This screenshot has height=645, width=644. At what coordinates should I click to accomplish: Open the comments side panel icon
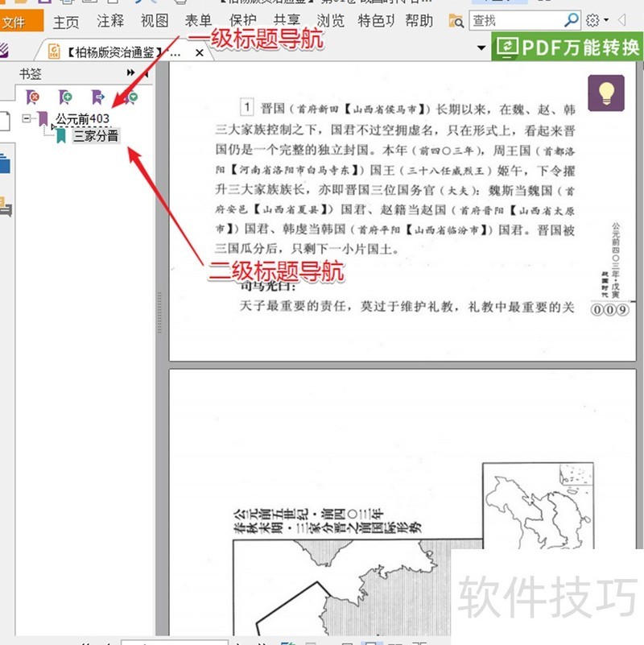(x=6, y=206)
